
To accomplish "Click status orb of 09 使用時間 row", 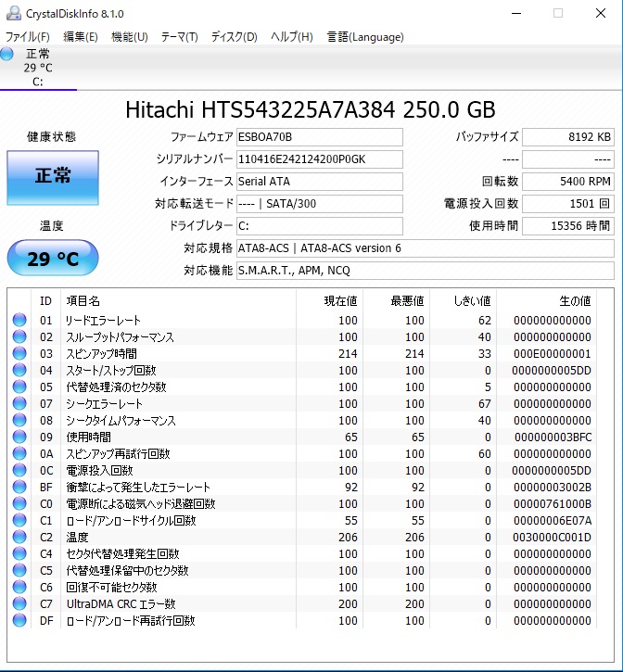I will click(19, 437).
